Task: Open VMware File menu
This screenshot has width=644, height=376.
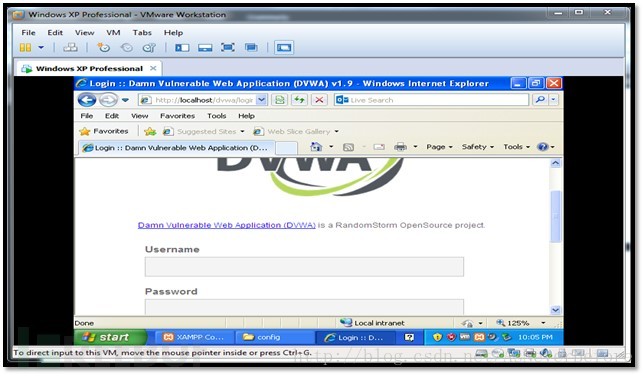Action: coord(28,32)
